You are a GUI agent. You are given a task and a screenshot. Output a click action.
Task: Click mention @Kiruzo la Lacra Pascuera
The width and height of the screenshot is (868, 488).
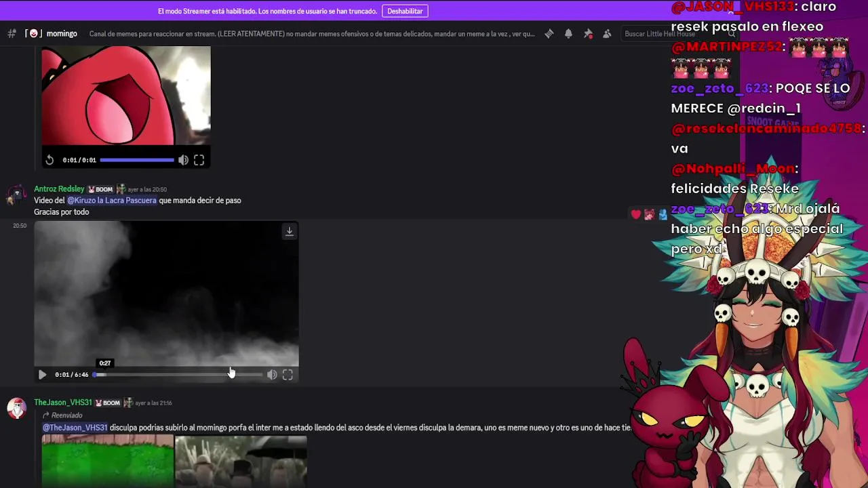coord(112,201)
